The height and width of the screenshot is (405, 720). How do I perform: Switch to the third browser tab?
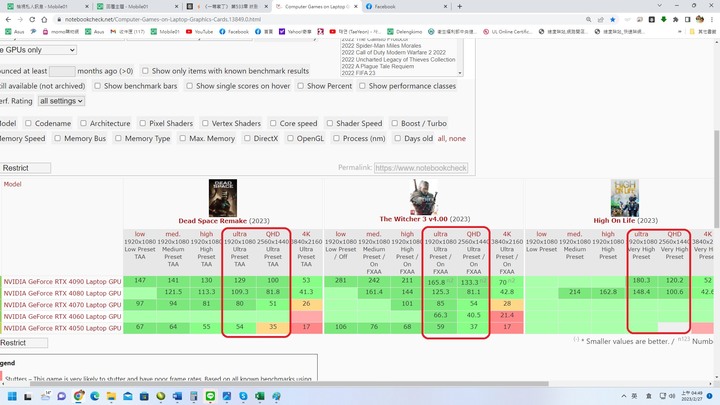coord(227,6)
